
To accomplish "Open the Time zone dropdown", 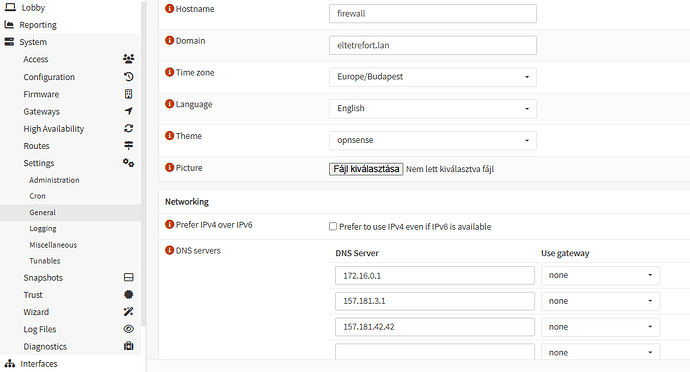I will [433, 77].
